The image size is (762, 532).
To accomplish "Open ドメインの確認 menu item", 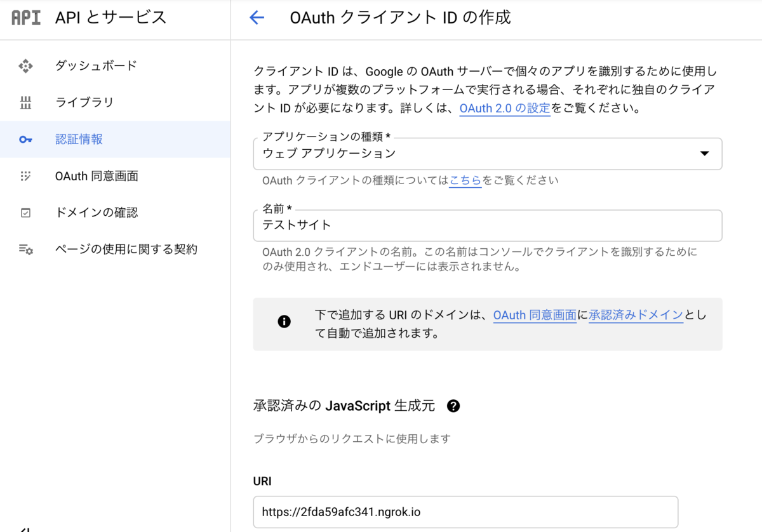I will pos(97,213).
